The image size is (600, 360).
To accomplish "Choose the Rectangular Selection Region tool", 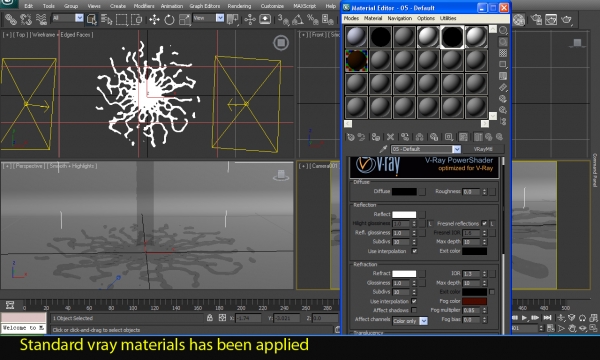I will [x=121, y=19].
